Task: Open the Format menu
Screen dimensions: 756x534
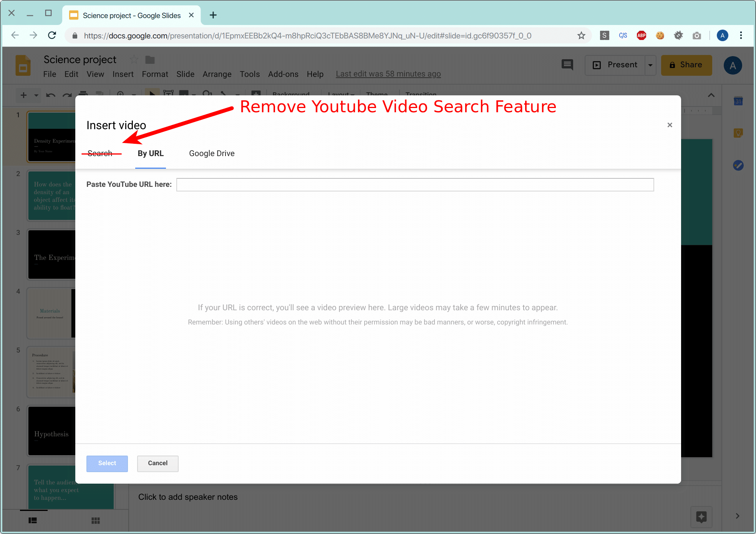Action: [155, 74]
